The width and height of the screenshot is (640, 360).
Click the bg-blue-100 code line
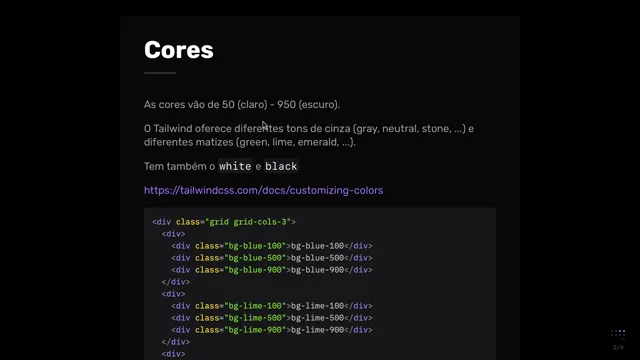[x=272, y=246]
